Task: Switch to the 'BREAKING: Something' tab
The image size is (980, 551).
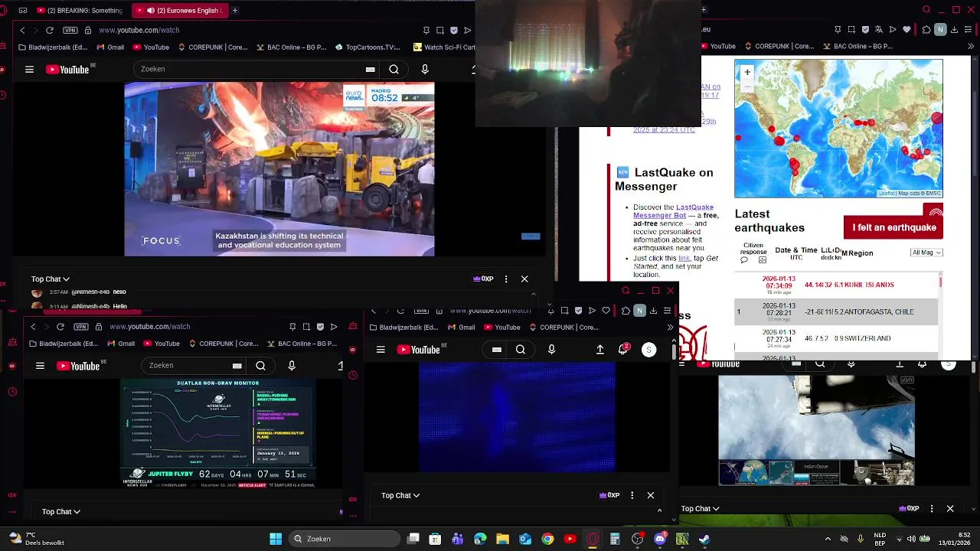Action: pyautogui.click(x=80, y=11)
